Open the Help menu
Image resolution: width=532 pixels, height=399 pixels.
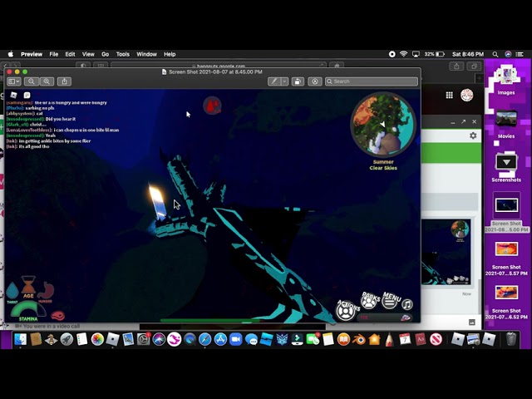pos(170,54)
